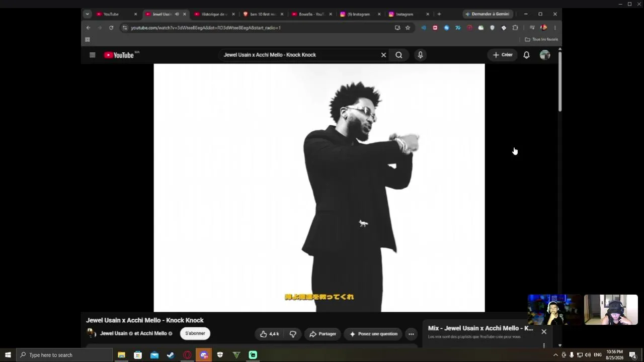644x362 pixels.
Task: Click the video title below the player
Action: (x=145, y=320)
